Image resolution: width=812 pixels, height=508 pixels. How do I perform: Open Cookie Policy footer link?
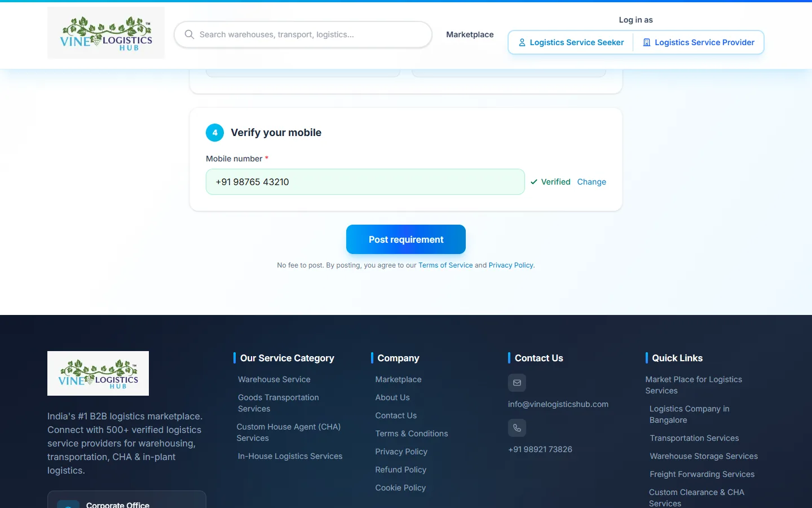click(x=400, y=488)
